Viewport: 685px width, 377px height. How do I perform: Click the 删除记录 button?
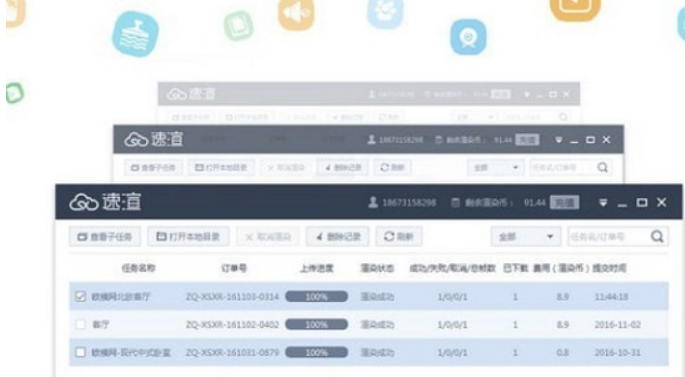[x=337, y=236]
